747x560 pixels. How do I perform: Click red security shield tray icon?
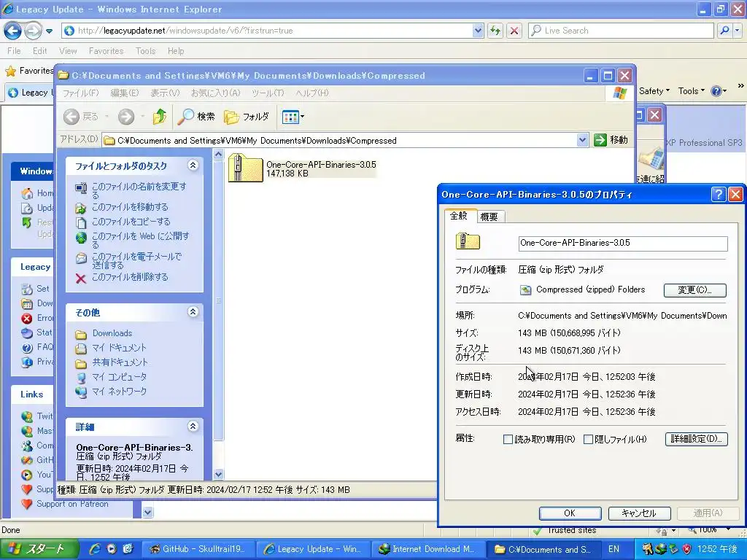(686, 549)
